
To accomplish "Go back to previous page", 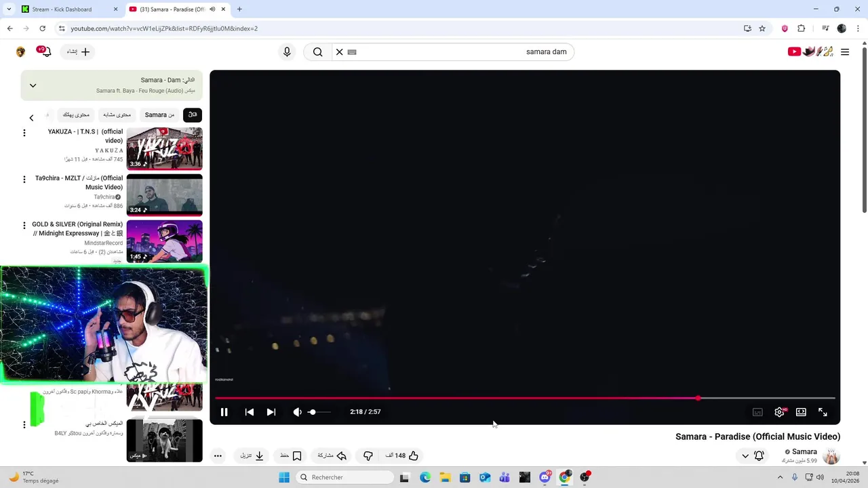I will click(9, 28).
